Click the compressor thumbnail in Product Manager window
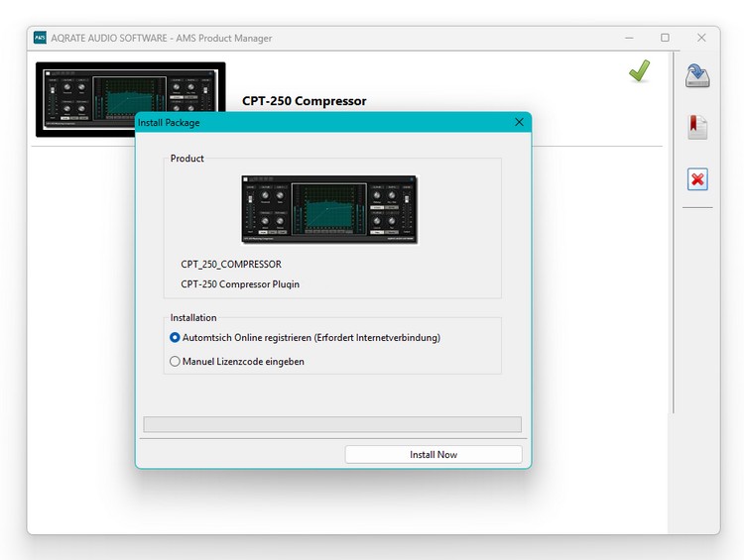 coord(131,99)
